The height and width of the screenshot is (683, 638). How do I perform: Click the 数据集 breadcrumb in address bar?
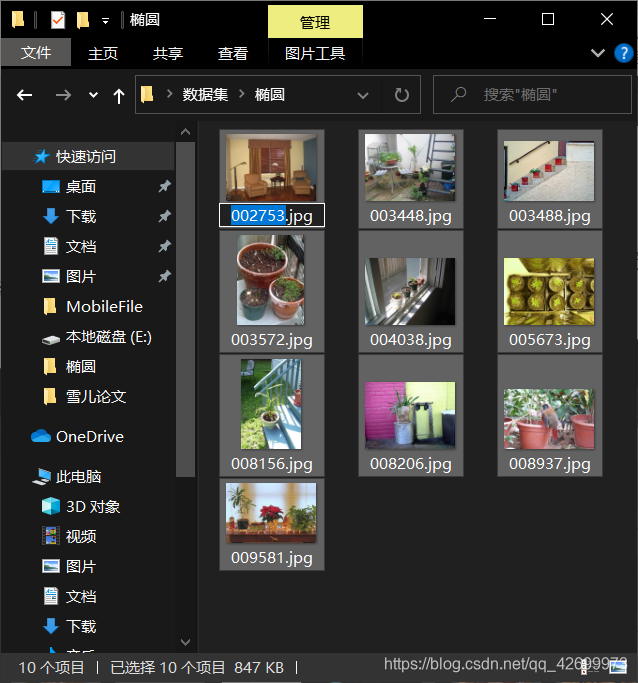tap(205, 95)
